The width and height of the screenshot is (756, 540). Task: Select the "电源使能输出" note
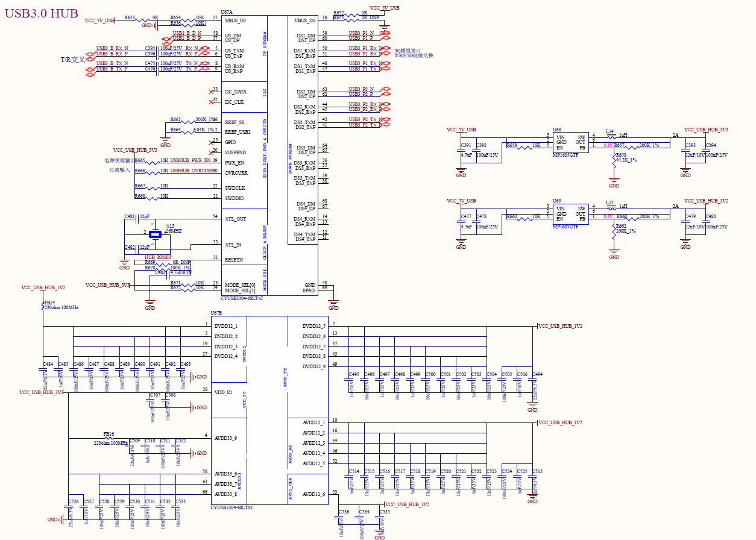[119, 160]
